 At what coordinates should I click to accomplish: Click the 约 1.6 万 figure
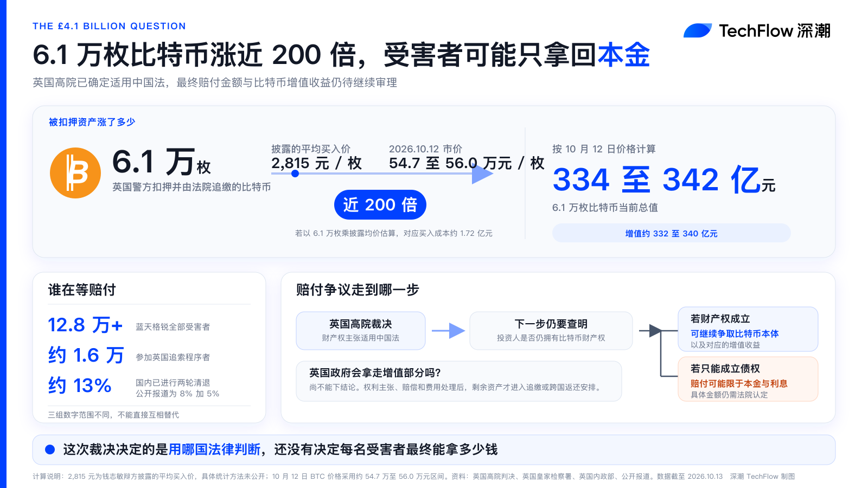(x=86, y=355)
